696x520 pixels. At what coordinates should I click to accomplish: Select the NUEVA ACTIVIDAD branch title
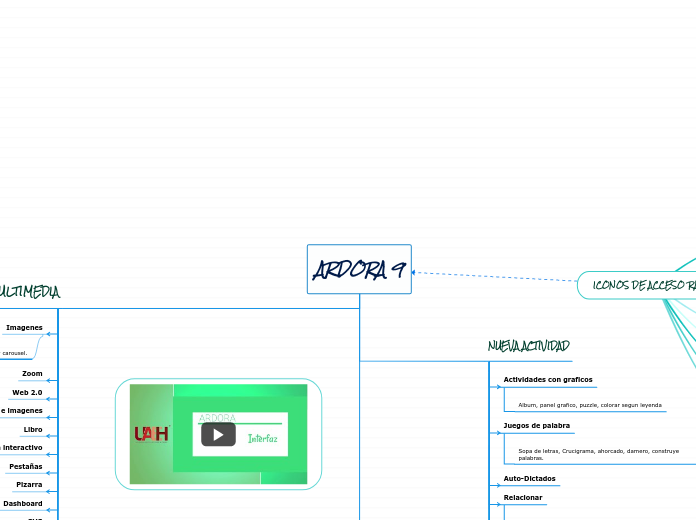[x=528, y=346]
